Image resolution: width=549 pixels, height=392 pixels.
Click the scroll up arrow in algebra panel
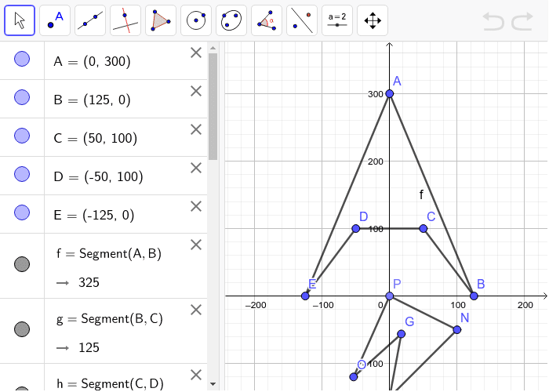(213, 48)
